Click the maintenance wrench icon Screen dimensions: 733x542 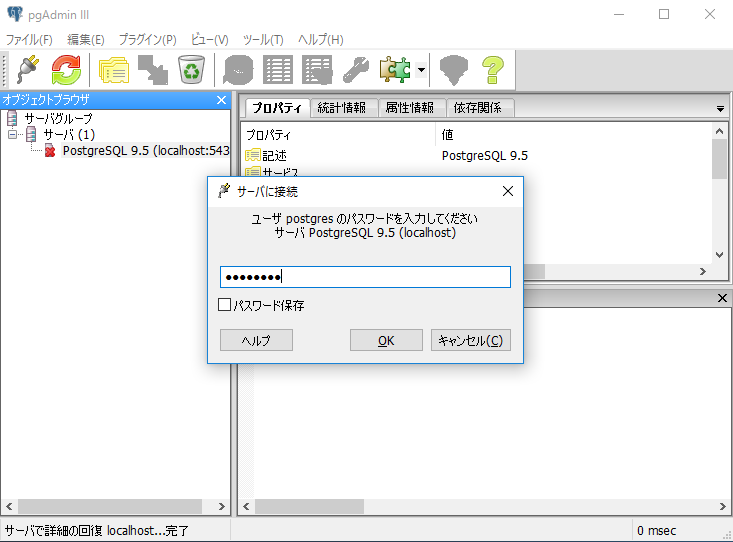point(356,70)
